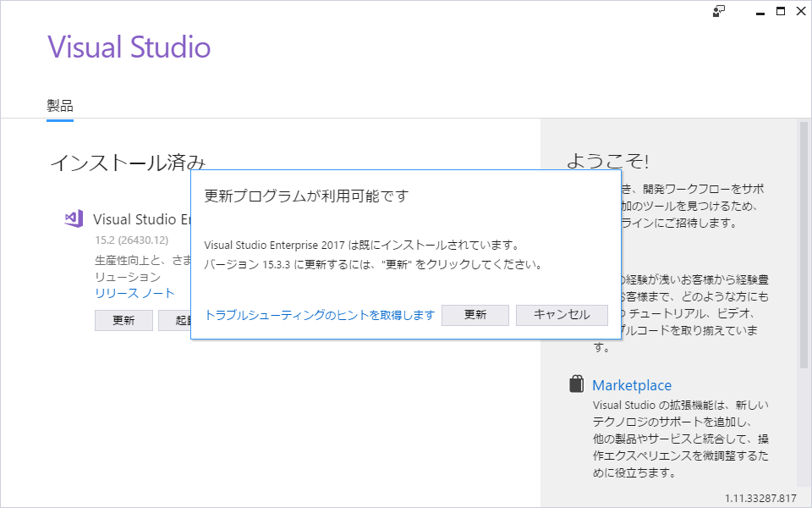Image resolution: width=812 pixels, height=508 pixels.
Task: Select the 製品 tab
Action: 60,107
